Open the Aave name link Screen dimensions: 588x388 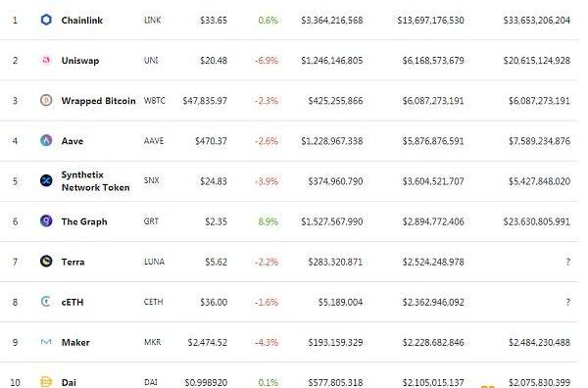(x=73, y=141)
